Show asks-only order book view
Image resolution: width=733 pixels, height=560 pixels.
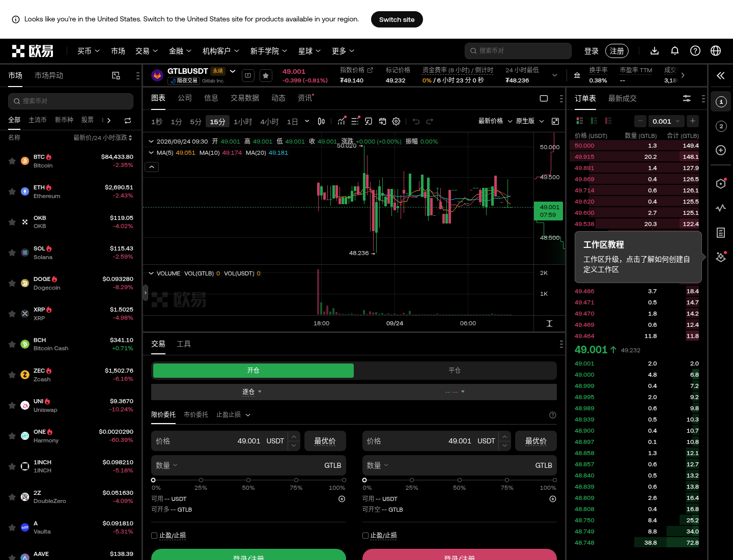point(608,121)
